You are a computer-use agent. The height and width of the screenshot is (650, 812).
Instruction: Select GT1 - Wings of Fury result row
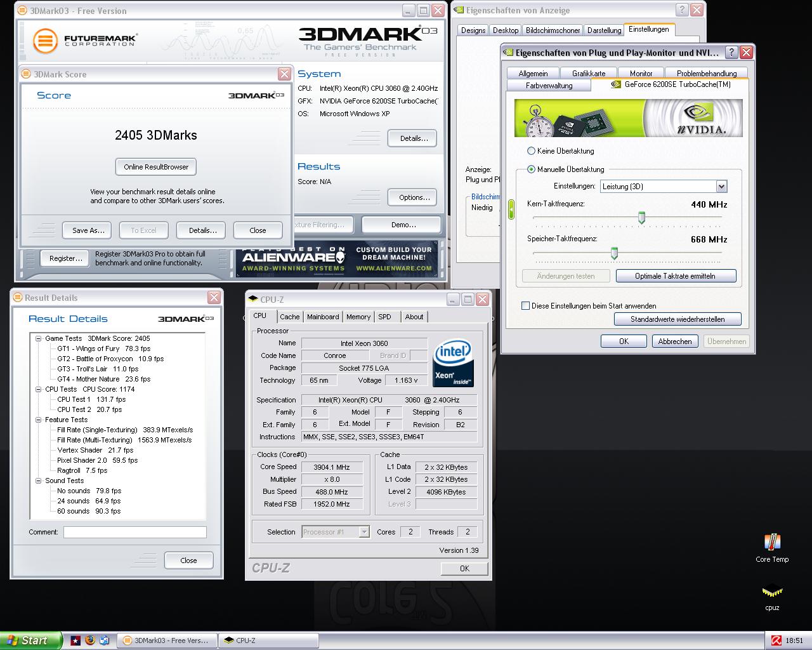104,348
